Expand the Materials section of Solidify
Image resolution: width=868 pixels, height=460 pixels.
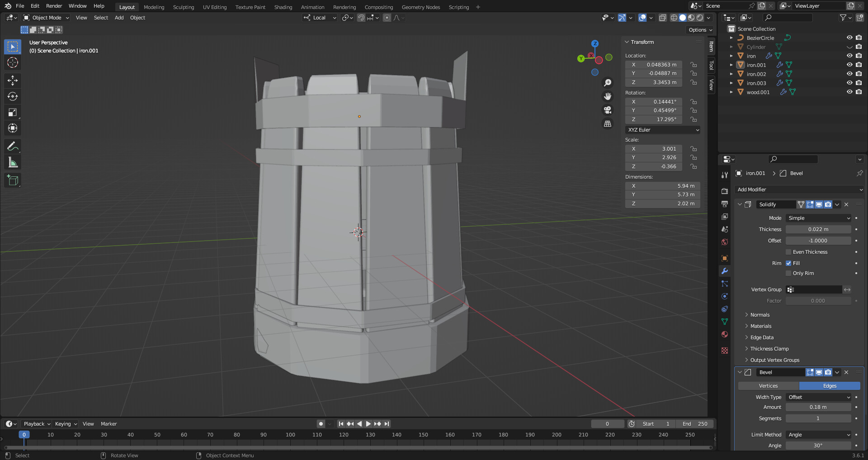[760, 326]
